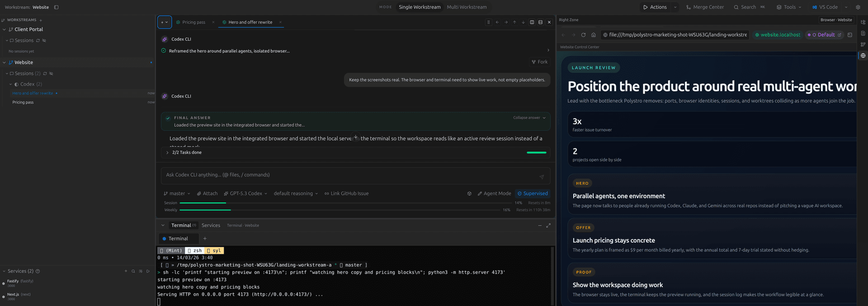
Task: Toggle Agent Mode
Action: [x=494, y=193]
